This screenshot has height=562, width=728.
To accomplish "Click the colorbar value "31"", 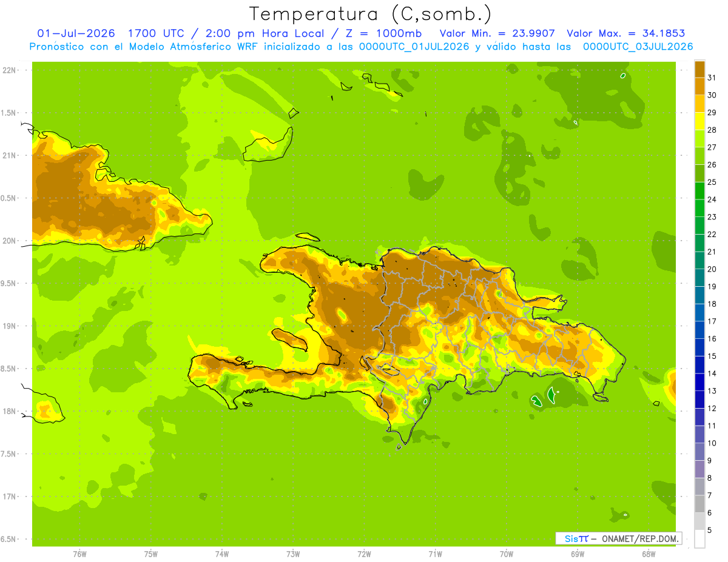I will click(712, 78).
